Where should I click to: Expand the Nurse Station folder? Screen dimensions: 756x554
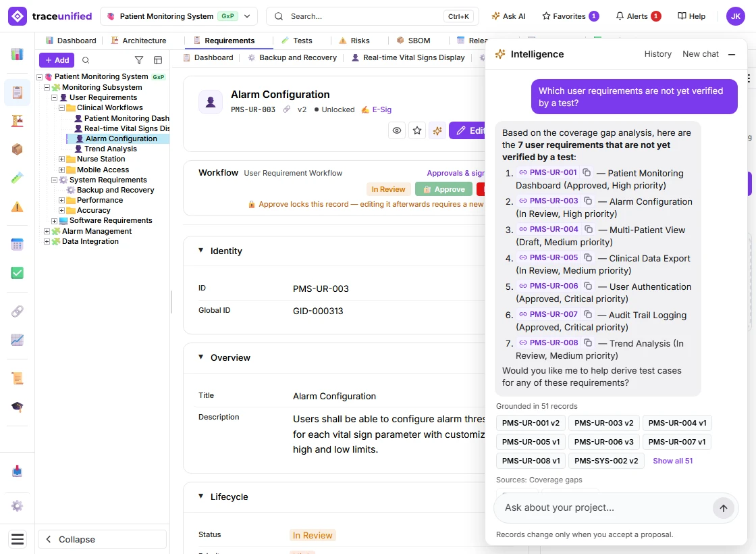coord(61,159)
